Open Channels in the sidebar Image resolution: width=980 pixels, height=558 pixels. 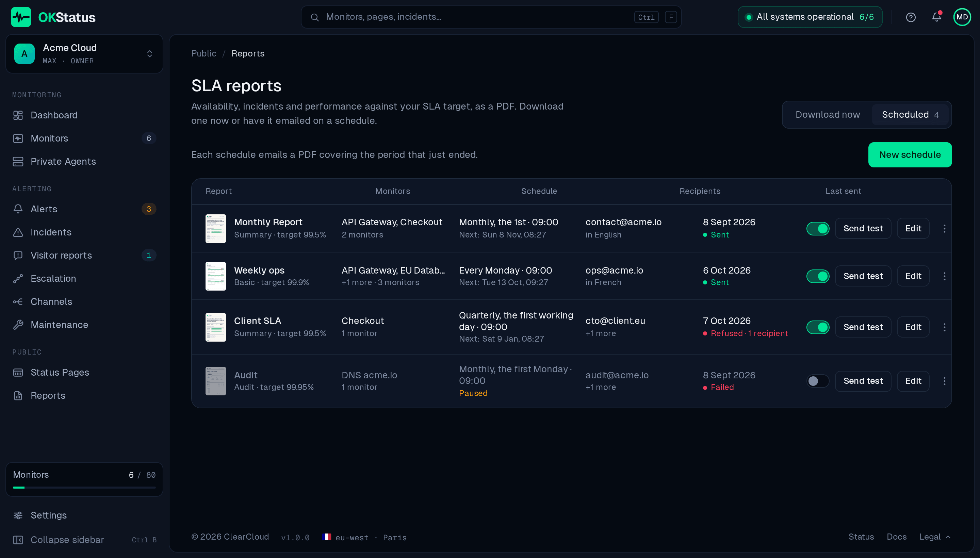coord(84,301)
